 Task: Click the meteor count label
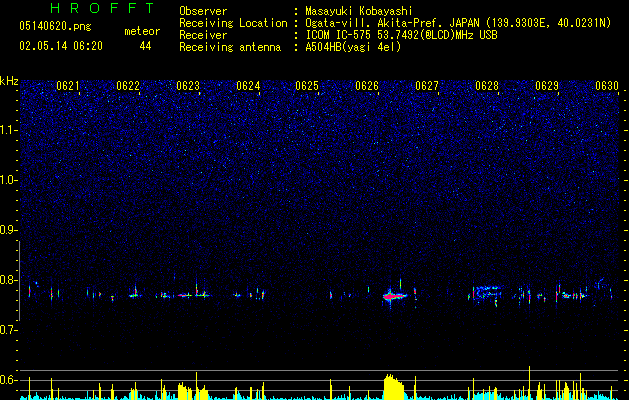(142, 31)
